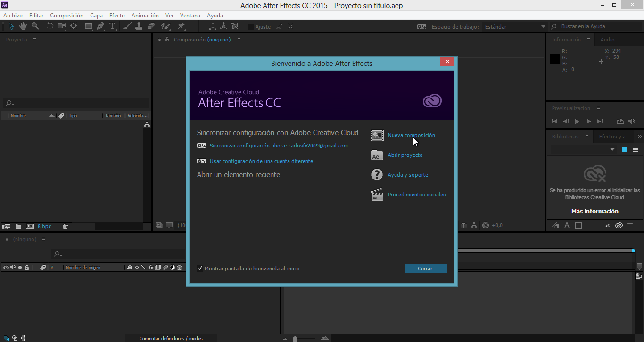This screenshot has width=644, height=342.
Task: Click the synchronize settings icon in toolbar
Action: click(x=422, y=27)
